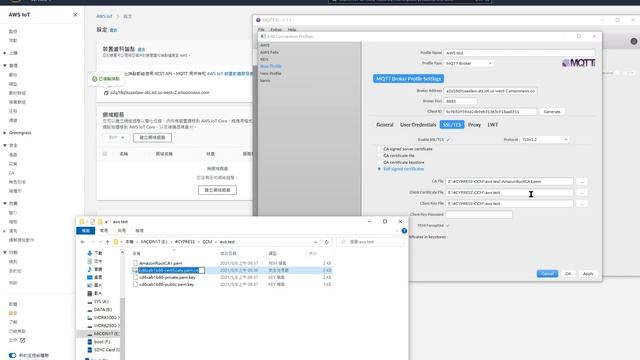Open MQTT.fx File menu
Image resolution: width=640 pixels, height=360 pixels.
click(261, 29)
